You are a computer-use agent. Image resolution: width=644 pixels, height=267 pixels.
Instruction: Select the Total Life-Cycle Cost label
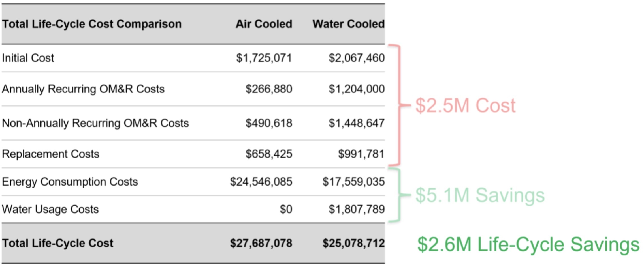pos(57,243)
